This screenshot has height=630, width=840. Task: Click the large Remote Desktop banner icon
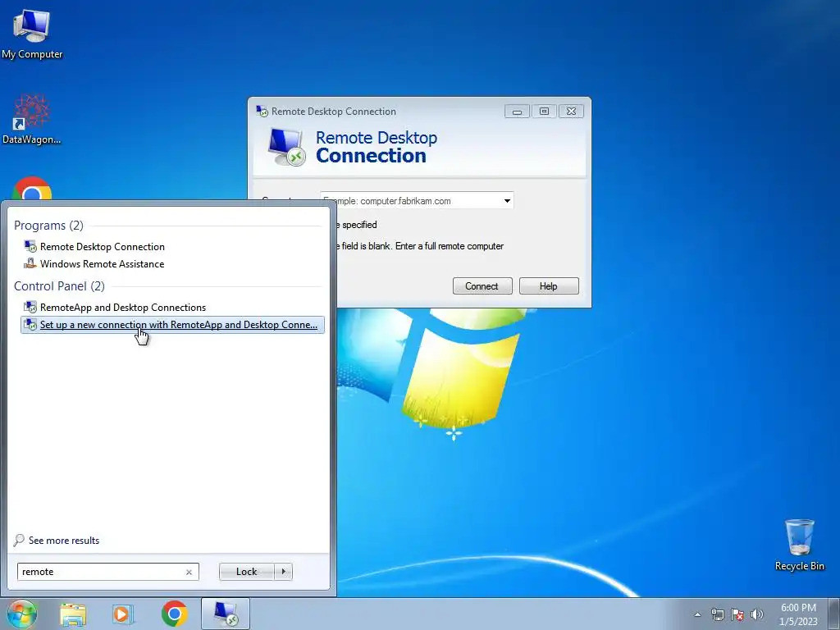[x=286, y=147]
